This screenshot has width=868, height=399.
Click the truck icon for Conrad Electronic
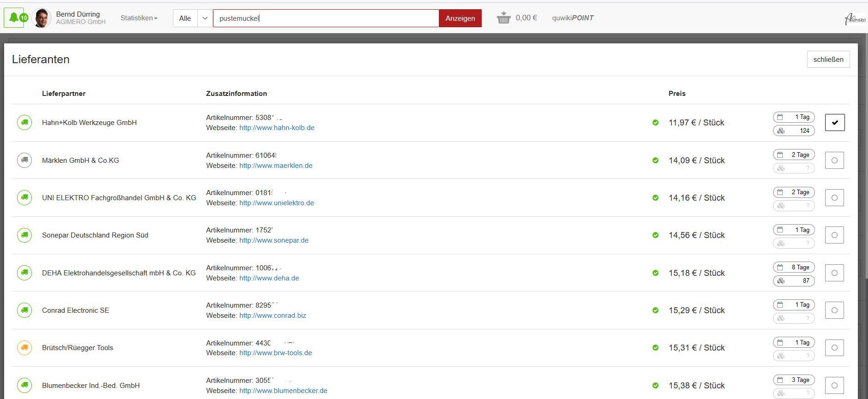[24, 310]
